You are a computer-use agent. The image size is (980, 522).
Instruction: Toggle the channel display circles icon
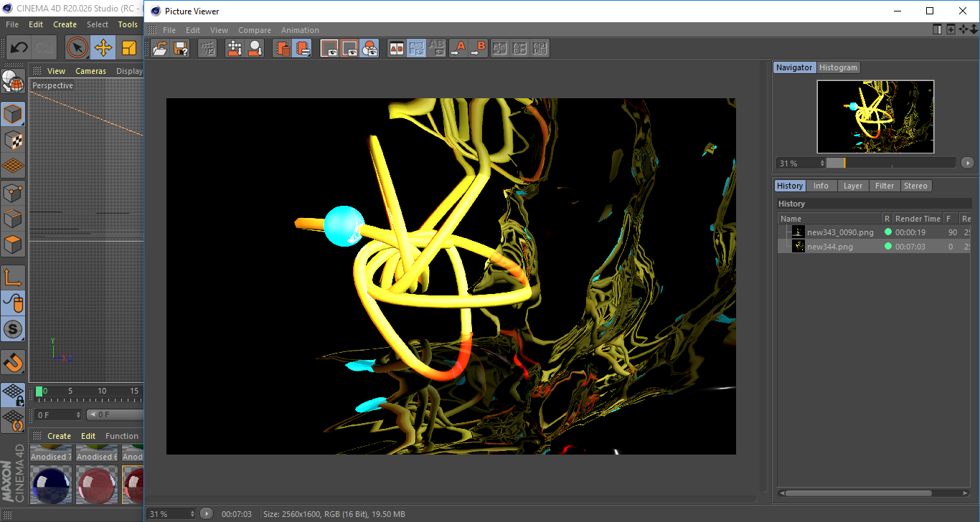pyautogui.click(x=369, y=48)
